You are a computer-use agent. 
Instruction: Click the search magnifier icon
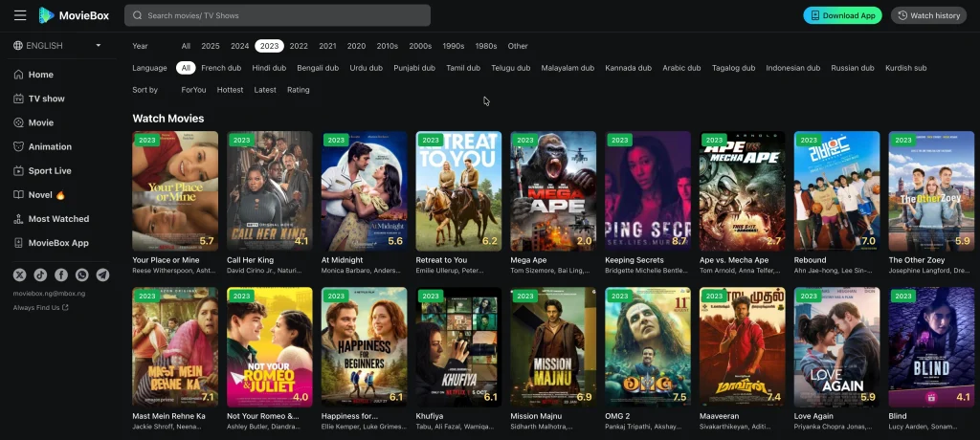point(138,15)
